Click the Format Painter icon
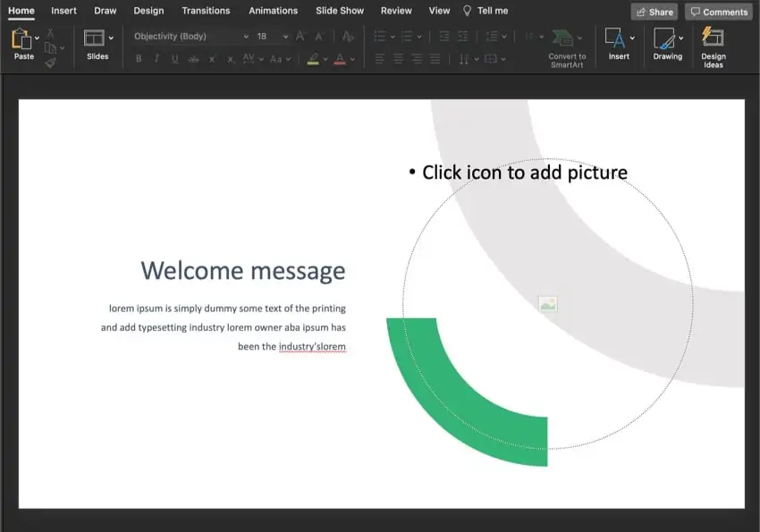The image size is (760, 532). (51, 63)
